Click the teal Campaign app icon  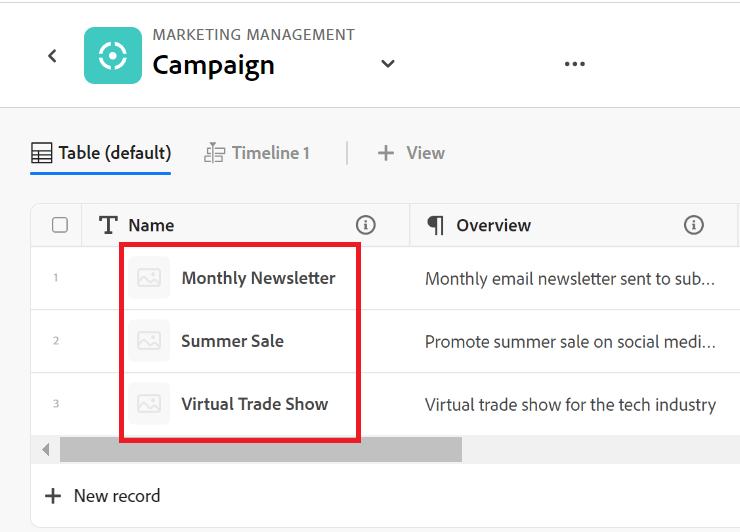coord(113,55)
